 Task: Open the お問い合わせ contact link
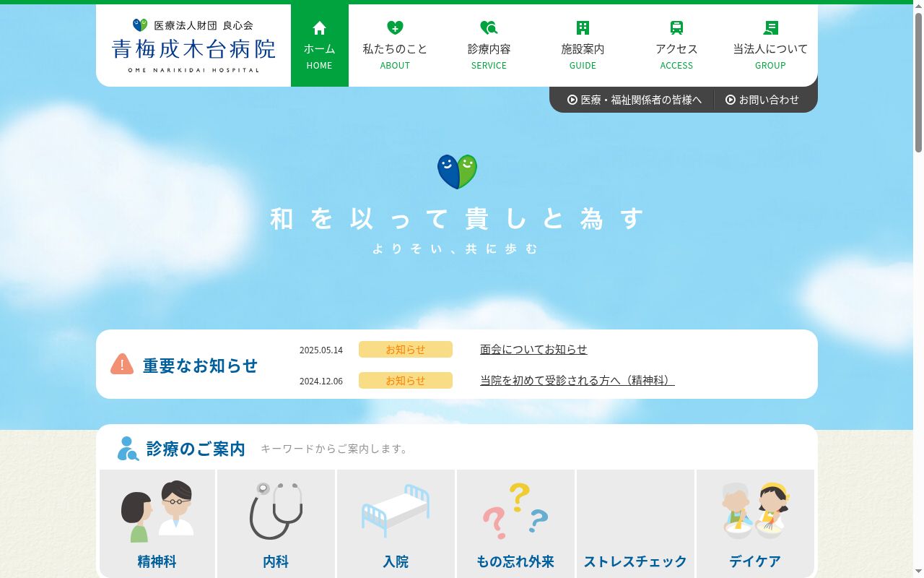pos(762,100)
